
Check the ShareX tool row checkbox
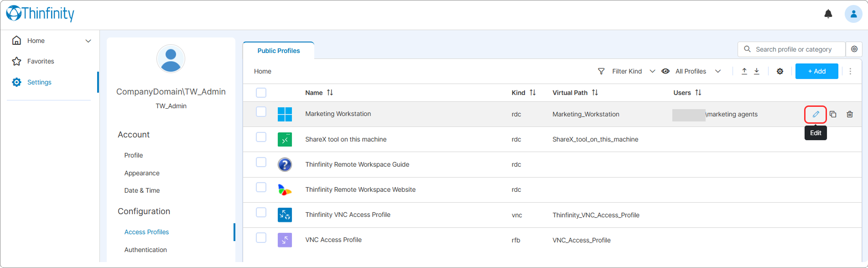[x=261, y=137]
